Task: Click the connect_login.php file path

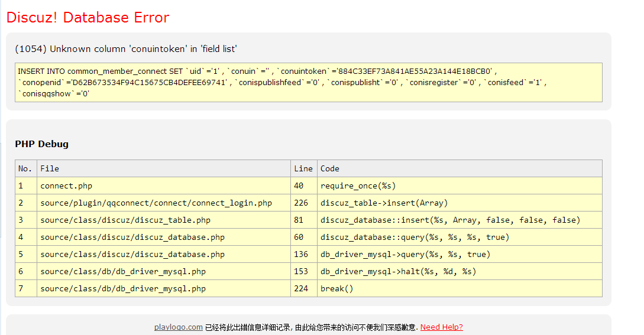Action: (156, 203)
